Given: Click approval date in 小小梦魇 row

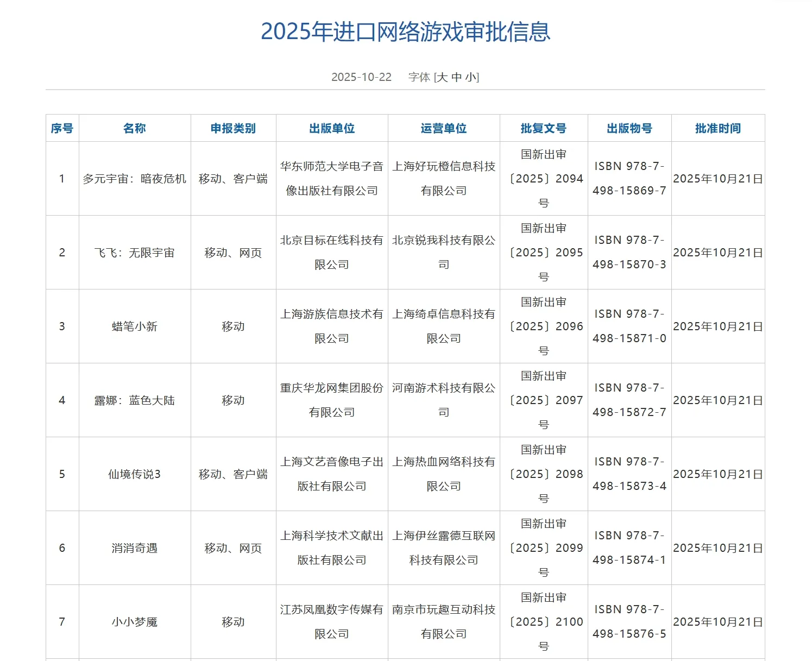Looking at the screenshot, I should [x=718, y=622].
